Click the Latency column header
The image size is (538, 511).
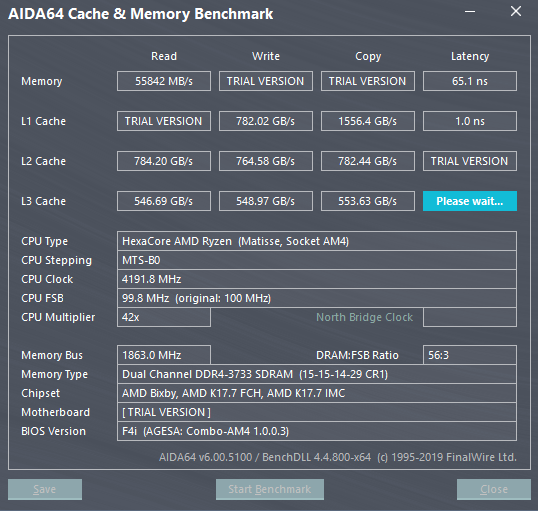pyautogui.click(x=470, y=57)
